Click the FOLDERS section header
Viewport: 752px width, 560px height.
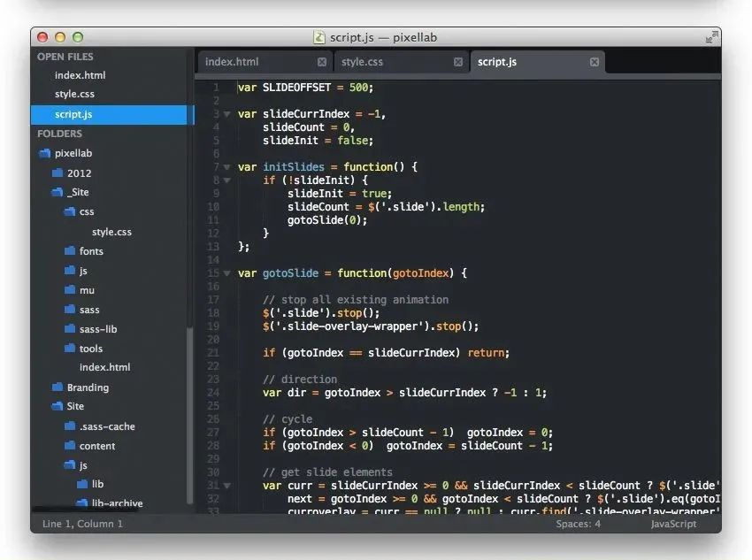click(59, 134)
